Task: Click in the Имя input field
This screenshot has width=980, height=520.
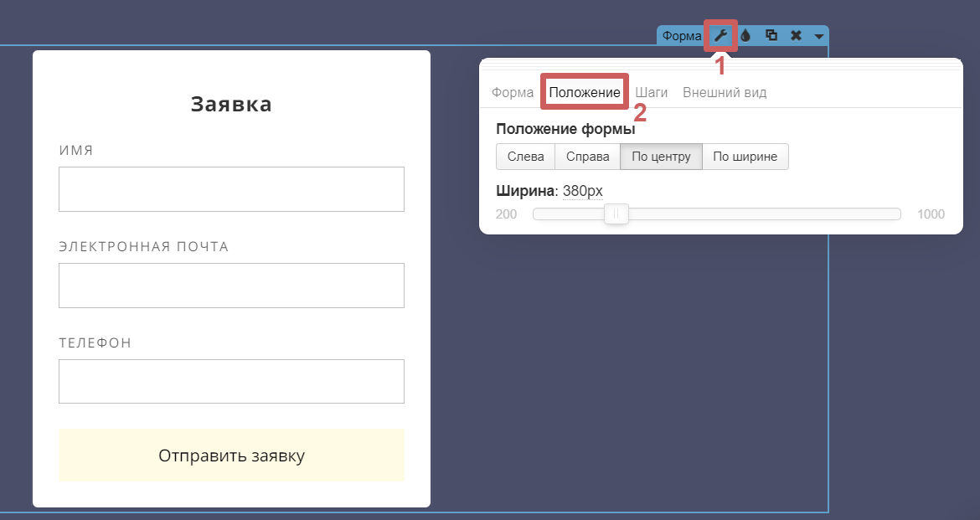Action: point(231,189)
